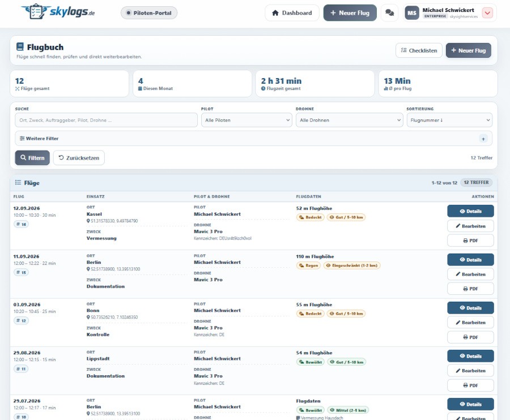Export PDF for 29.08.2026 Lippstadt flight
The width and height of the screenshot is (510, 420).
[x=470, y=385]
